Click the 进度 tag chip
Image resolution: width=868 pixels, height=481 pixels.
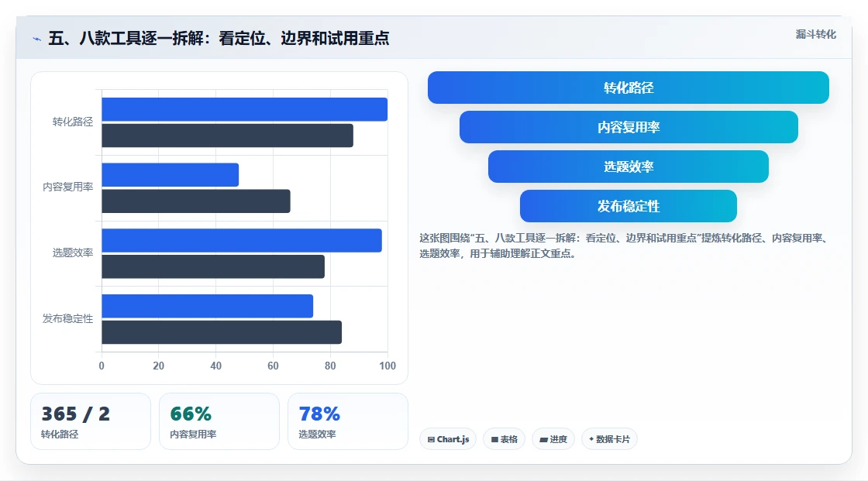(553, 439)
